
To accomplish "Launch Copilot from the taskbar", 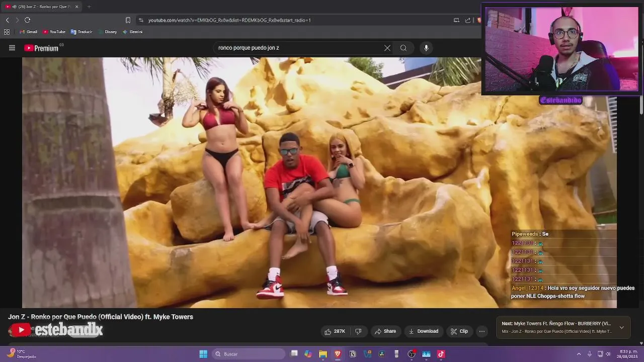I will [x=308, y=354].
